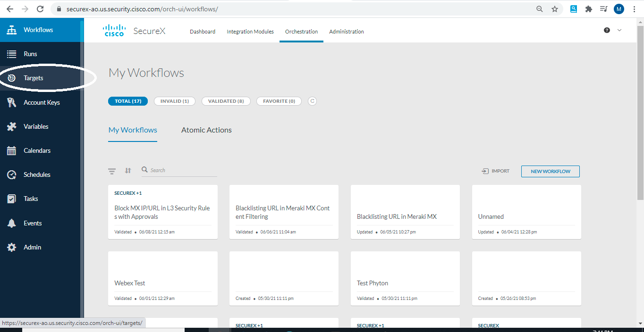Click the filter workflows icon
This screenshot has height=332, width=644.
pyautogui.click(x=112, y=171)
